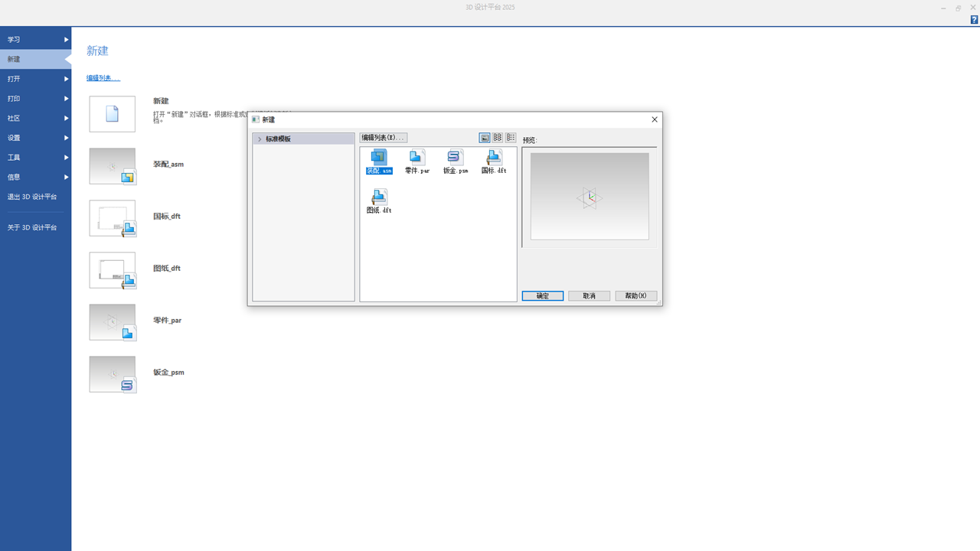Switch to small icons list view

tap(498, 138)
